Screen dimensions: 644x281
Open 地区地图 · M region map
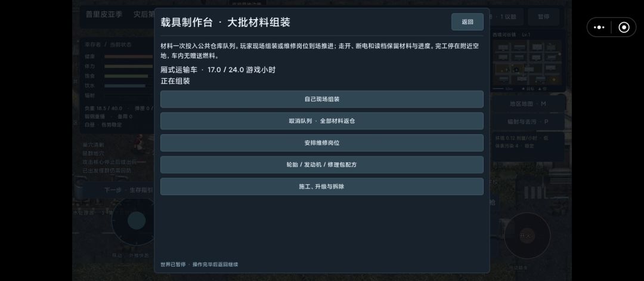point(528,104)
